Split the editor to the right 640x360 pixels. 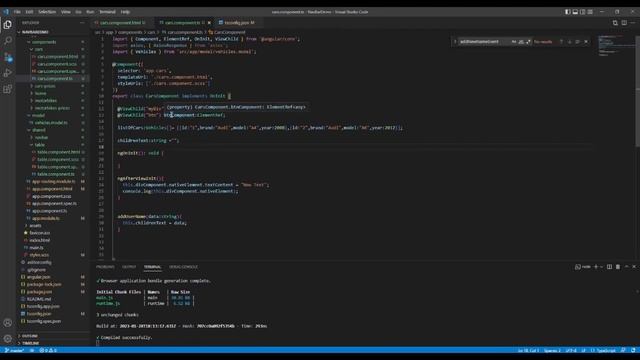tap(624, 23)
